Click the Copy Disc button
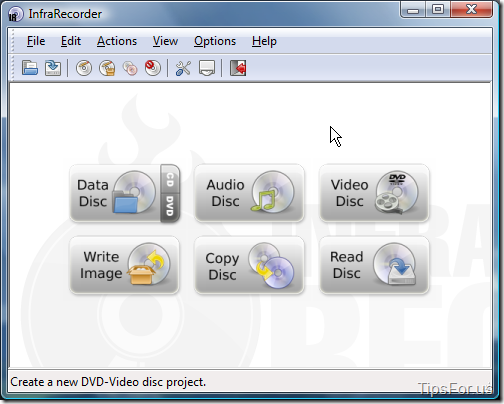The width and height of the screenshot is (504, 404). pyautogui.click(x=249, y=265)
